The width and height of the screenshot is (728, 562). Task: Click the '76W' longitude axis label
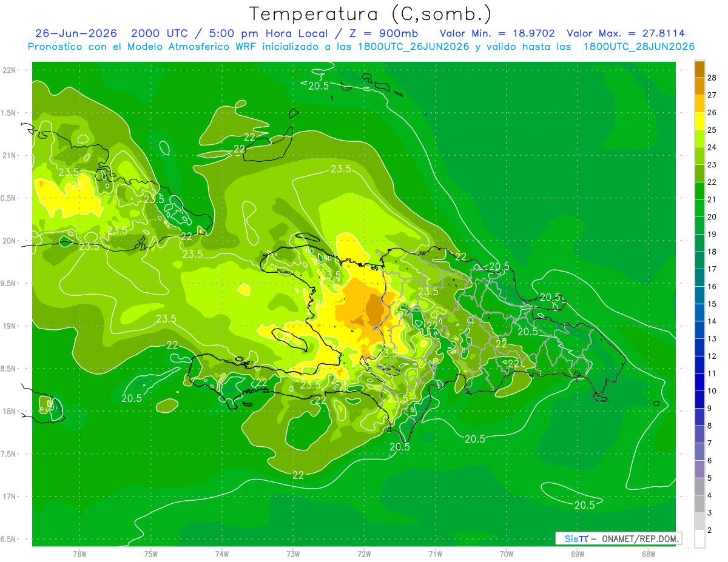(x=79, y=554)
